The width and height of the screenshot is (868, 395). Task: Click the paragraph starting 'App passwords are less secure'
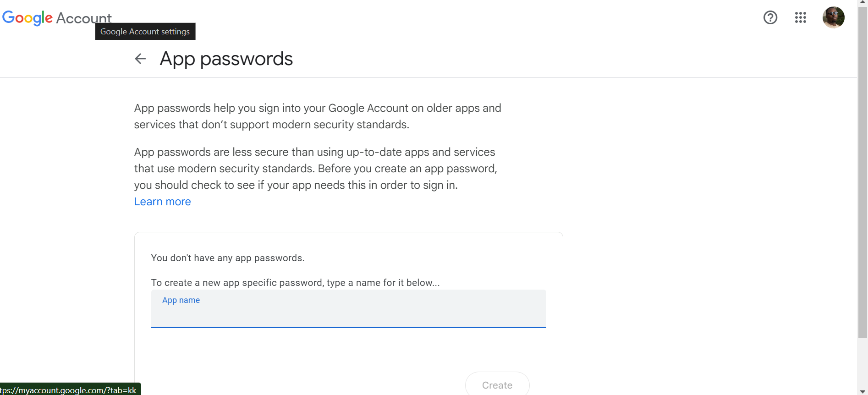pos(315,169)
